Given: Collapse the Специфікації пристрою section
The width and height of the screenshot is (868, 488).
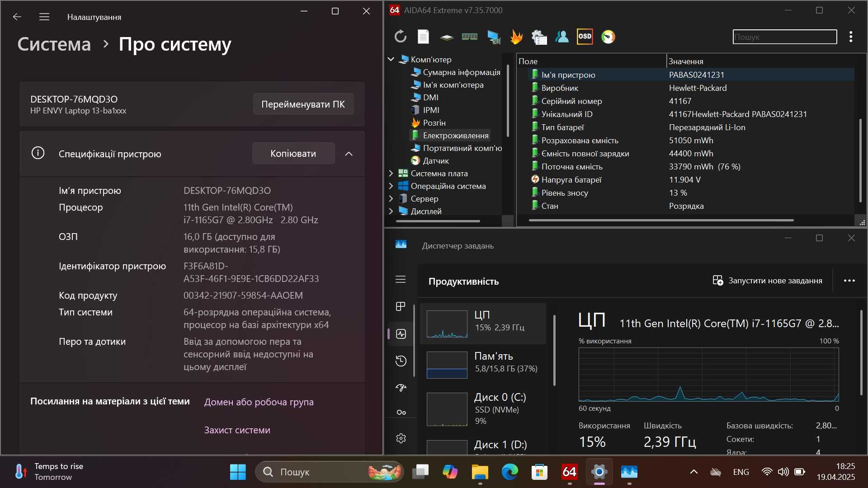Looking at the screenshot, I should (x=349, y=154).
